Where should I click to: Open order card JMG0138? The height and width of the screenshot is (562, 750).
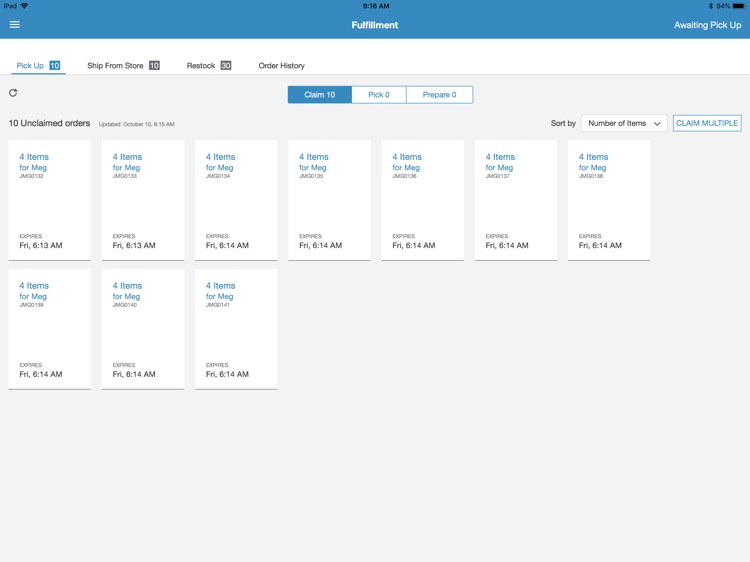[x=609, y=200]
